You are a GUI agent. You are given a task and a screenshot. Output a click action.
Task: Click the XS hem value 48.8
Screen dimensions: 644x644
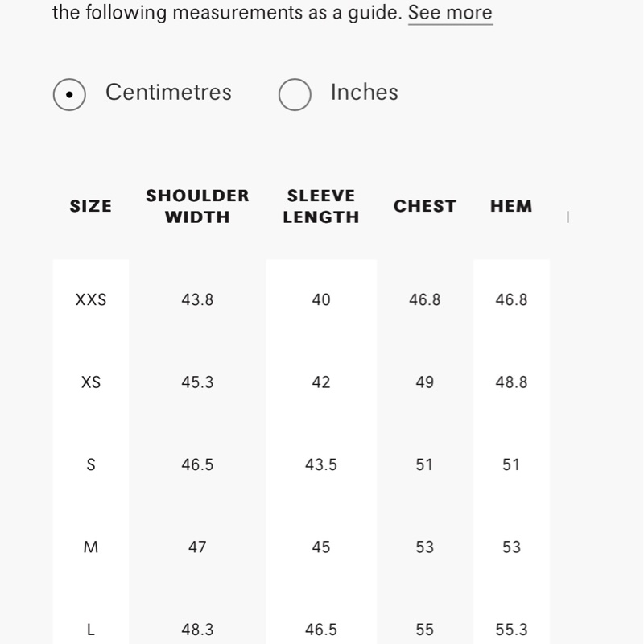coord(511,382)
